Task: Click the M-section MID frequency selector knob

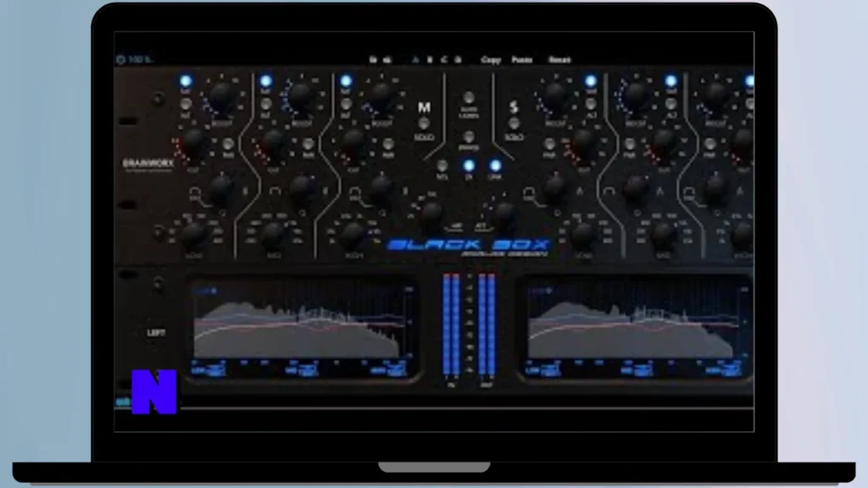Action: click(x=274, y=235)
